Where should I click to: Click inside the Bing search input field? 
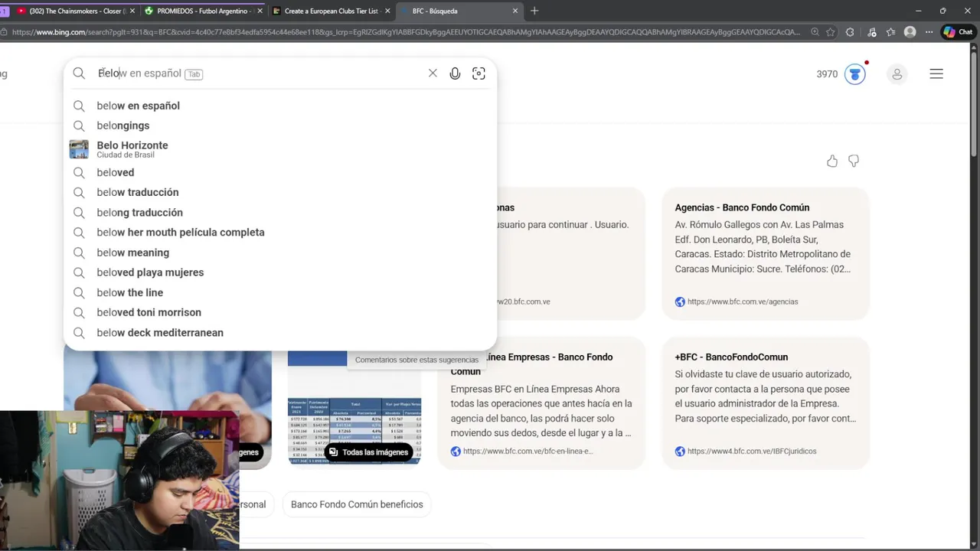pyautogui.click(x=260, y=73)
